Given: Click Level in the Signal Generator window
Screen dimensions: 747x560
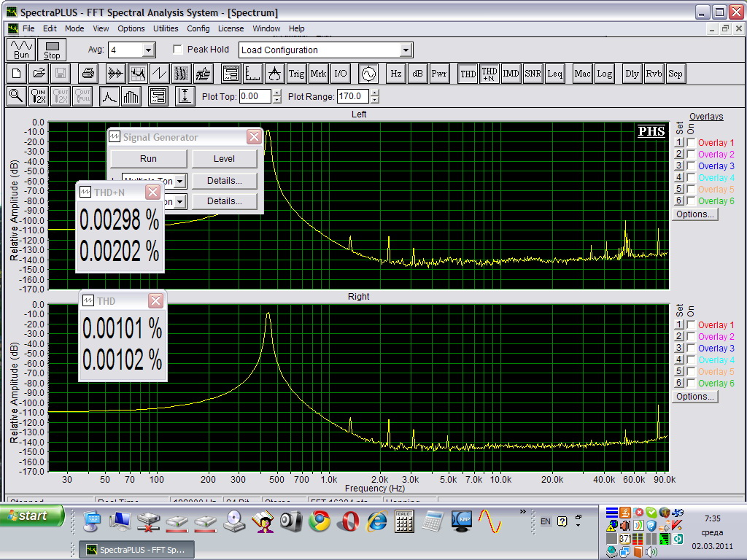Looking at the screenshot, I should click(x=225, y=158).
